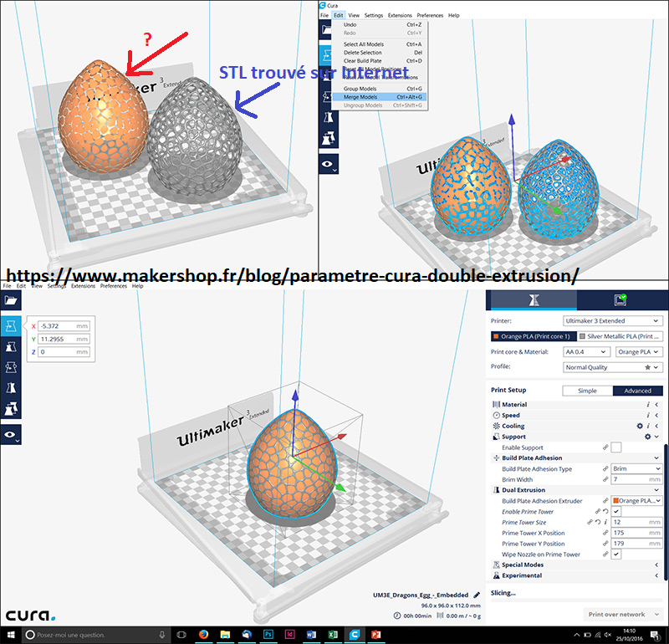Open Preferences menu in bottom Cura window

[x=114, y=286]
